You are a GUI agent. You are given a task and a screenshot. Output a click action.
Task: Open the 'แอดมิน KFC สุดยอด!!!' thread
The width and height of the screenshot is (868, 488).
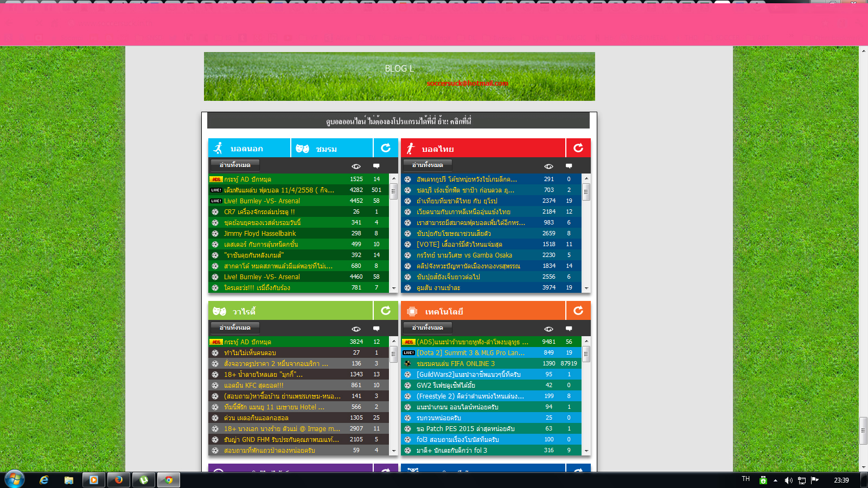tap(253, 385)
